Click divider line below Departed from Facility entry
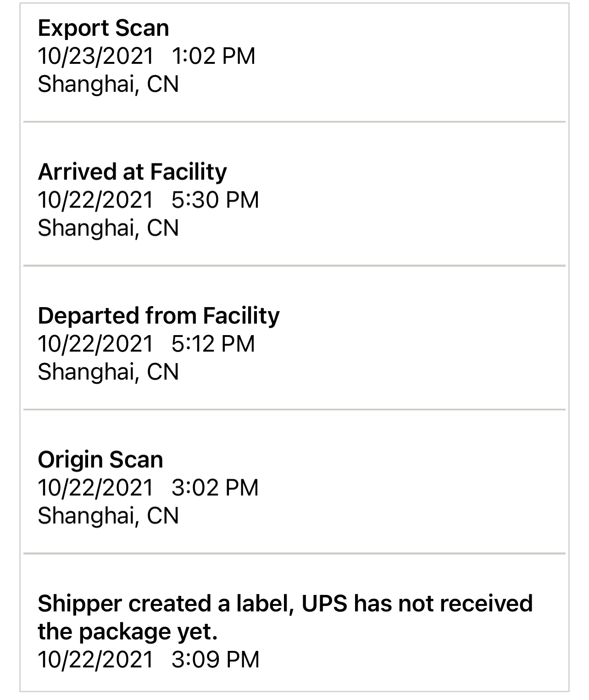Screen dimensions: 589x700 pos(294,409)
